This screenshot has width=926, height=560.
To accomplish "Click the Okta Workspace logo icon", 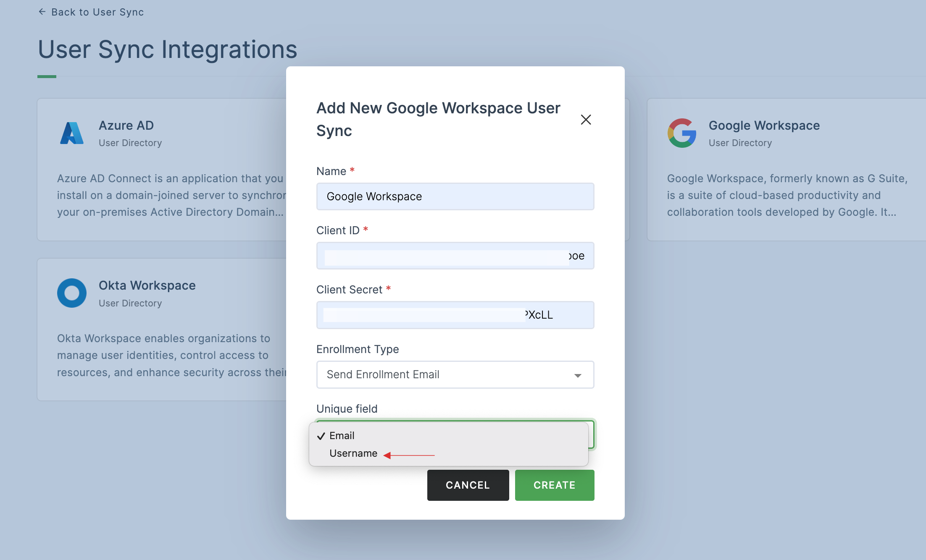I will [72, 293].
